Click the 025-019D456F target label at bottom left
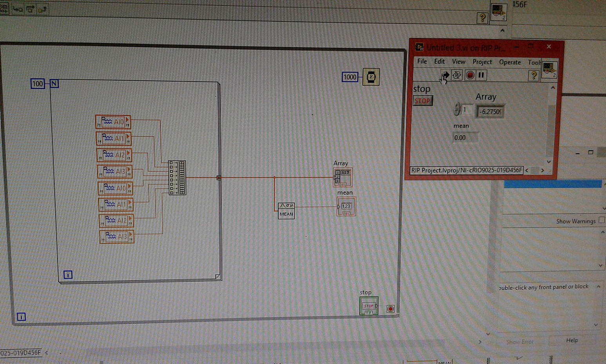This screenshot has width=606, height=364. [20, 353]
